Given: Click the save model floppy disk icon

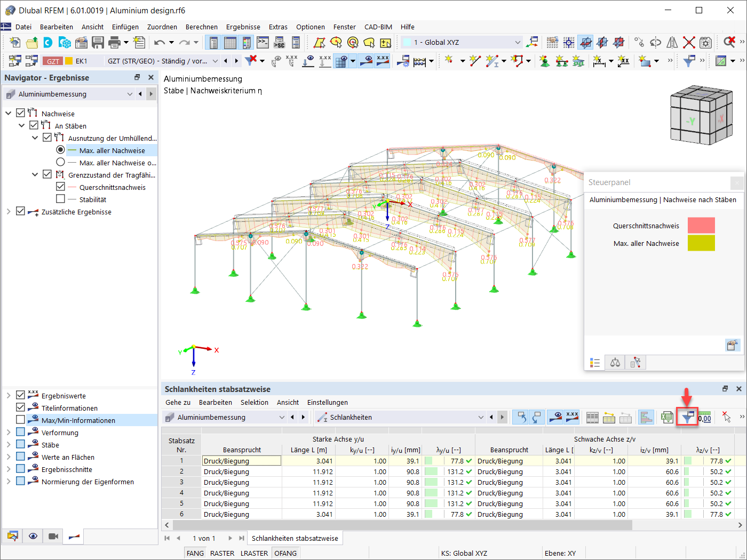Looking at the screenshot, I should click(98, 43).
